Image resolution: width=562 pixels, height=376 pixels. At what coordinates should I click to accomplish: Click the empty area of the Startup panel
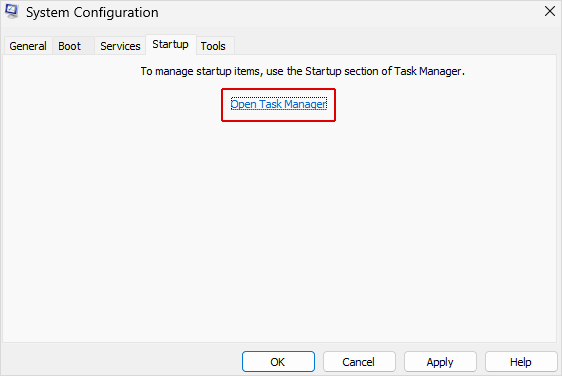click(280, 229)
